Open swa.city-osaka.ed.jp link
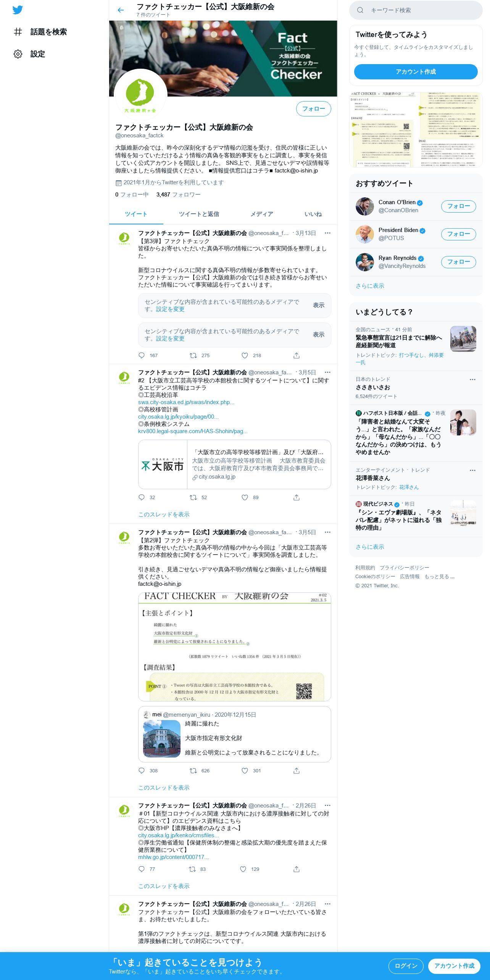 [186, 402]
